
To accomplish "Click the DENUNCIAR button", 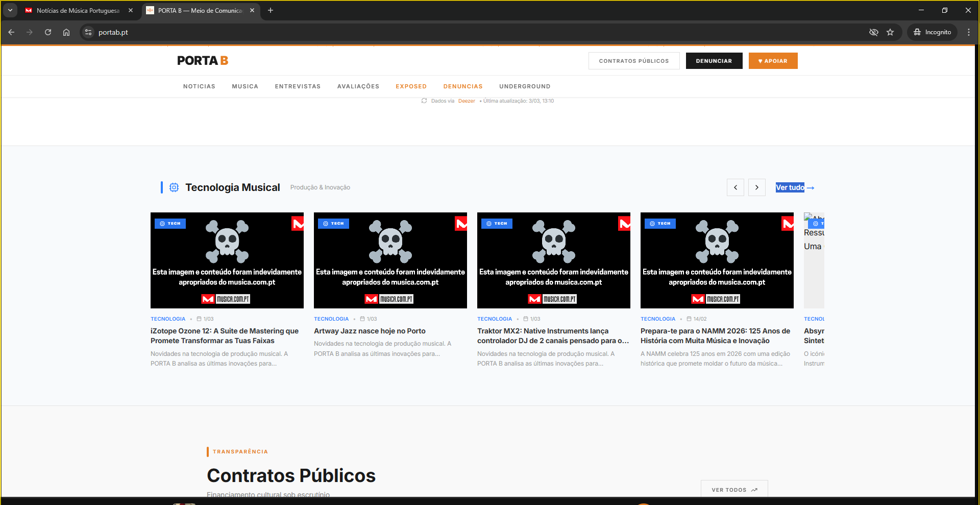I will 714,61.
